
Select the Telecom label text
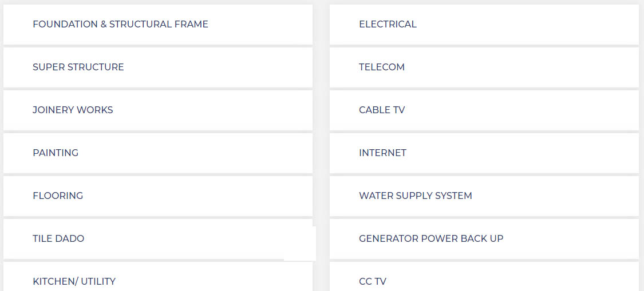382,67
